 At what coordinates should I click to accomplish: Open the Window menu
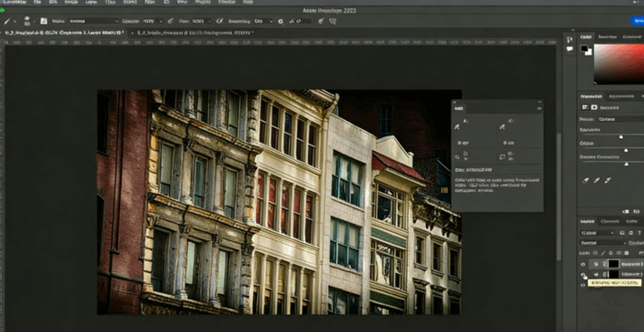pos(226,2)
